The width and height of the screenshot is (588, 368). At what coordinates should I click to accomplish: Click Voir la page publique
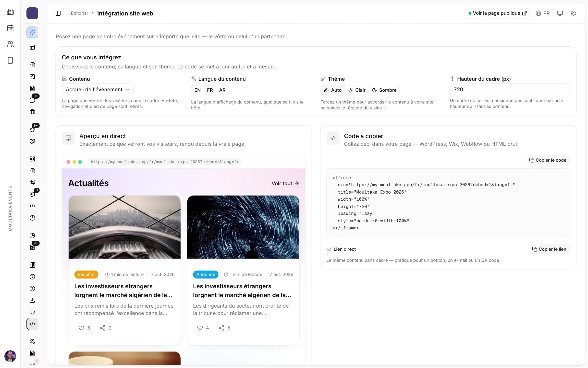point(497,13)
